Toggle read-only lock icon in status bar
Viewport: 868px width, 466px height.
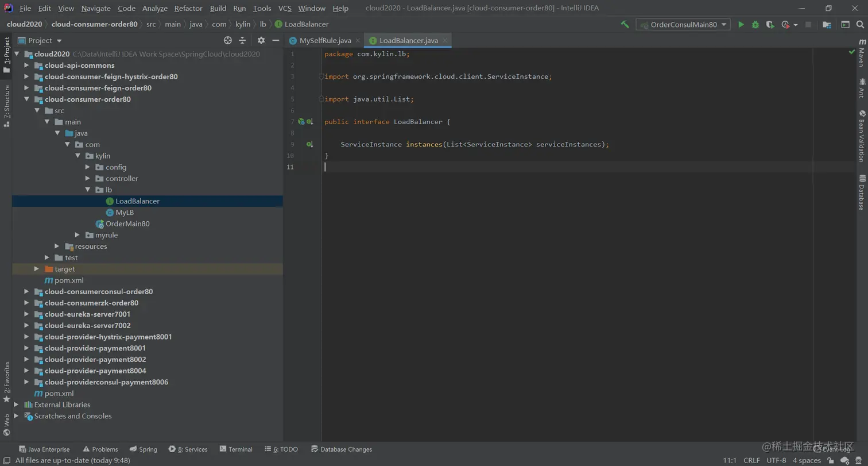pyautogui.click(x=831, y=460)
